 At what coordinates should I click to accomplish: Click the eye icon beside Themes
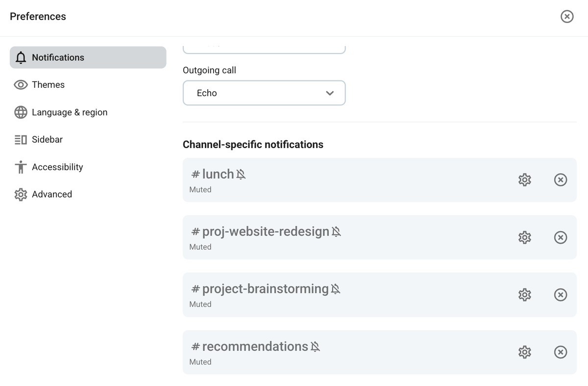[x=20, y=84]
